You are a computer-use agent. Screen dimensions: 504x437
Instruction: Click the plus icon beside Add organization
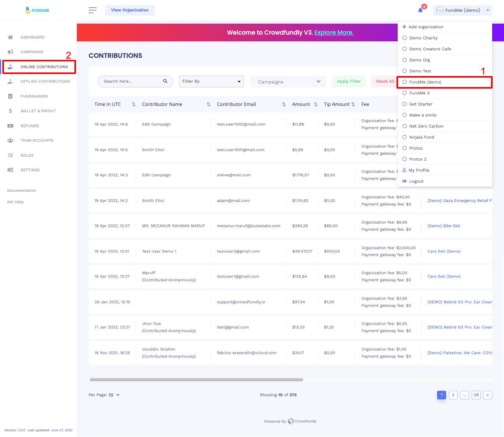tap(404, 27)
